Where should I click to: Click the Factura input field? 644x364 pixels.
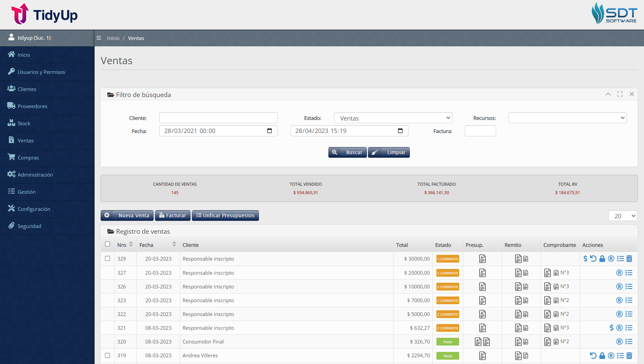[480, 131]
